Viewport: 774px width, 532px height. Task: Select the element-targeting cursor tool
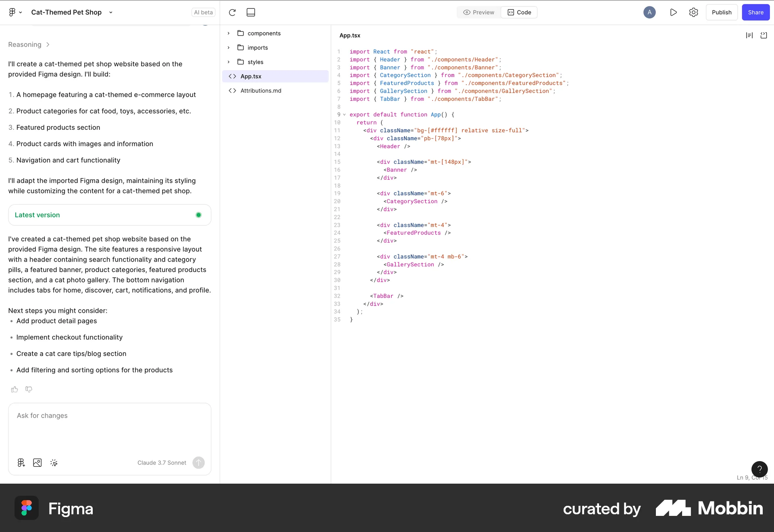point(54,463)
